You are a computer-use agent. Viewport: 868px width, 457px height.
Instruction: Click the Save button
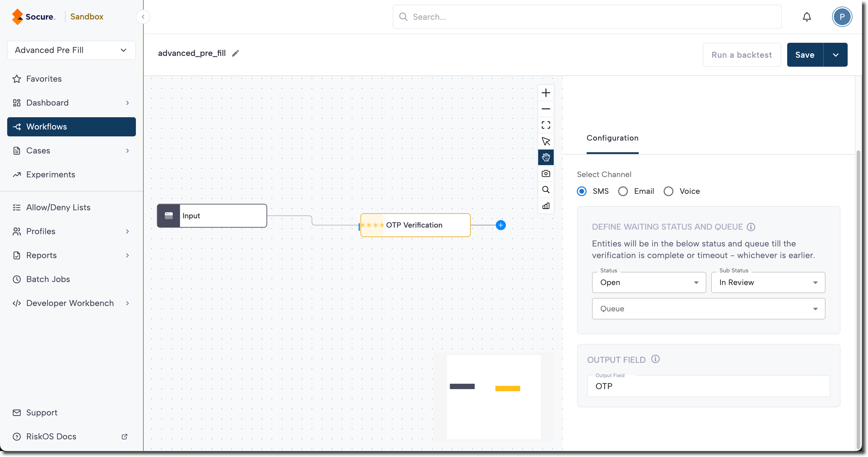[805, 54]
